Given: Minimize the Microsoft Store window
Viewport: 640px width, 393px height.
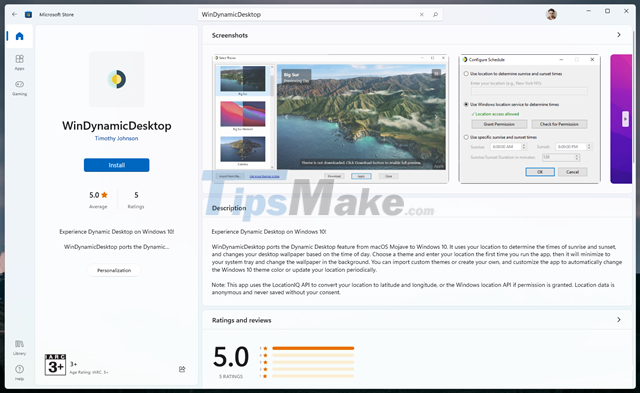Looking at the screenshot, I should click(x=589, y=11).
